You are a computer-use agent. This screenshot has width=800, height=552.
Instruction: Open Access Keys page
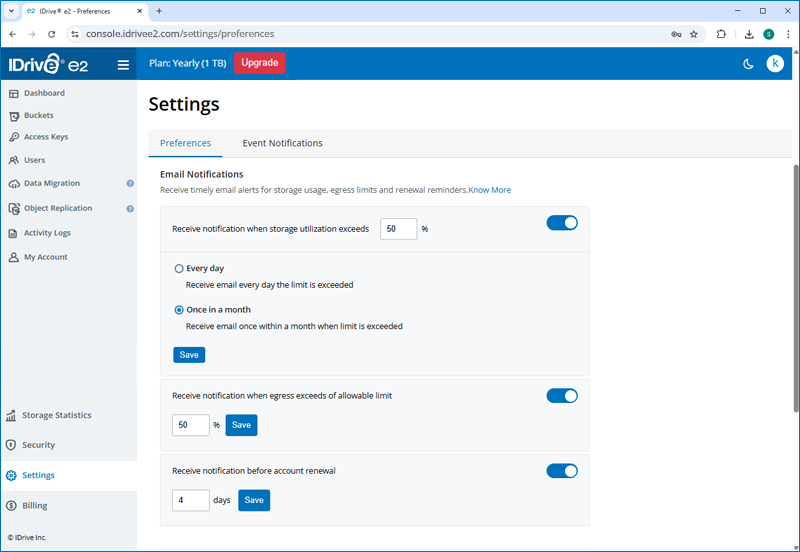[46, 137]
